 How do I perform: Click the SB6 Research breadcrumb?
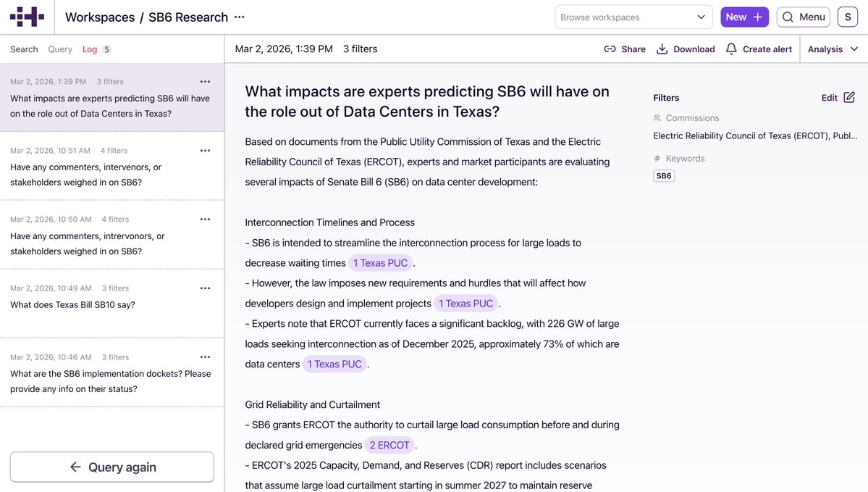(x=188, y=17)
